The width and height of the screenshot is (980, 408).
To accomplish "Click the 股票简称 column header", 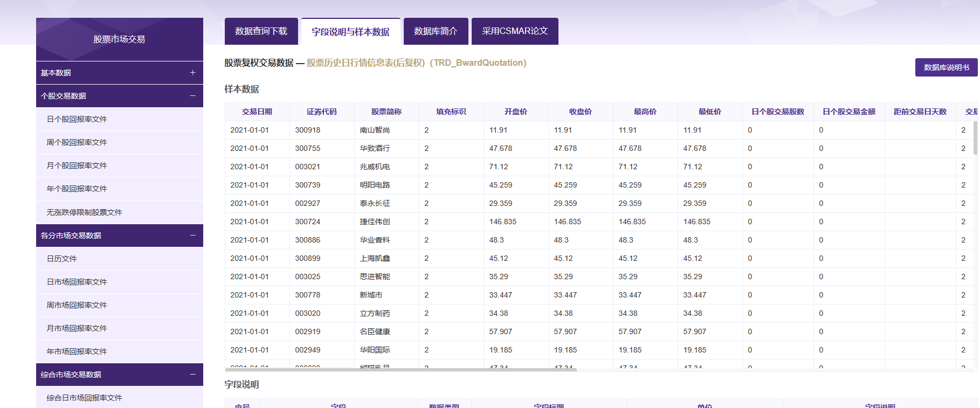I will pos(387,112).
